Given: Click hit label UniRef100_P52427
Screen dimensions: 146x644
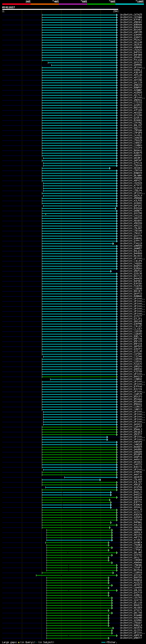Looking at the screenshot, I should pos(131,40).
